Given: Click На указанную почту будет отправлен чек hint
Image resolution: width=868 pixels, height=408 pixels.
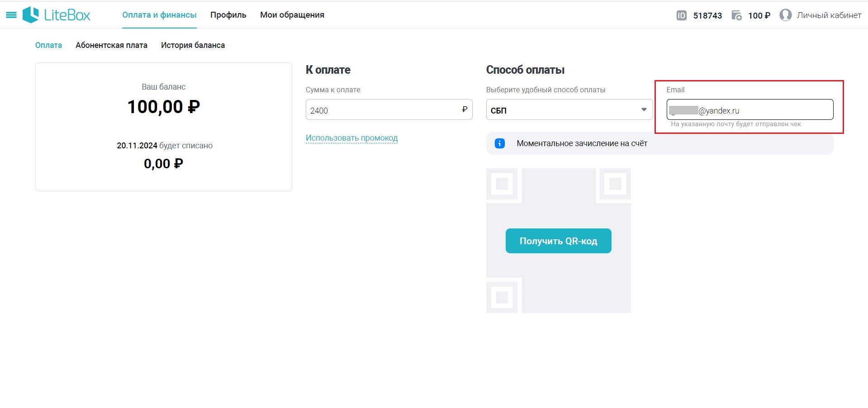Looking at the screenshot, I should pos(735,124).
